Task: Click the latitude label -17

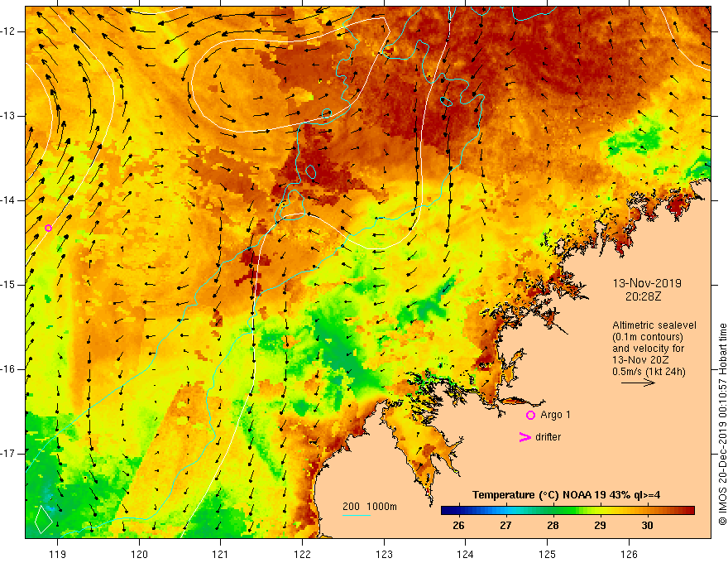Action: 8,454
